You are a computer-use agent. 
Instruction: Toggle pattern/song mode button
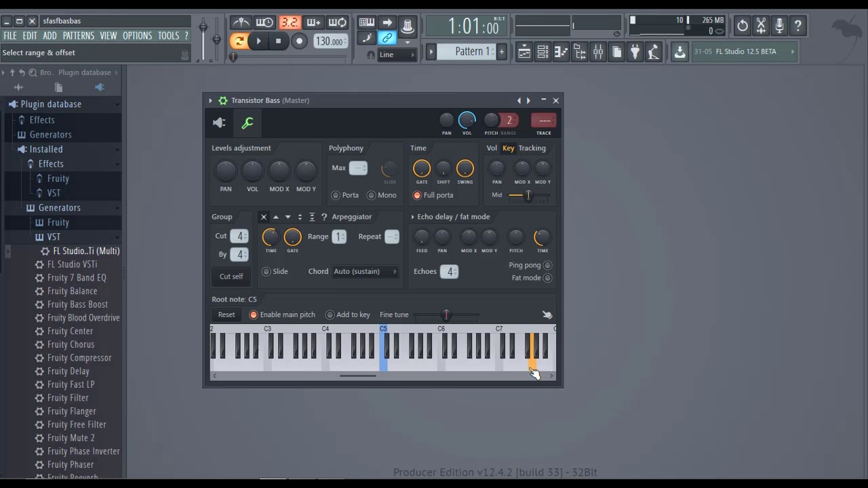coord(239,41)
